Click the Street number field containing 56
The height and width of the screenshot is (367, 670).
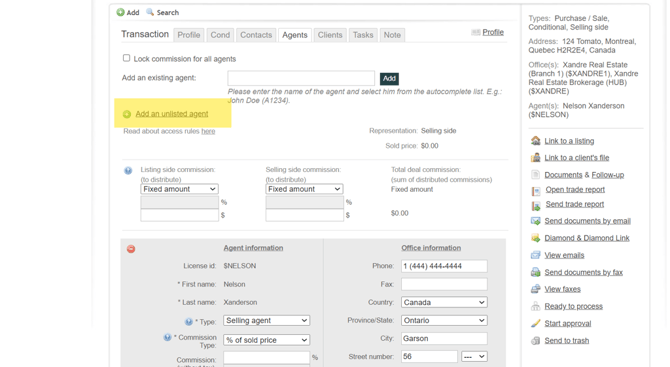tap(429, 356)
